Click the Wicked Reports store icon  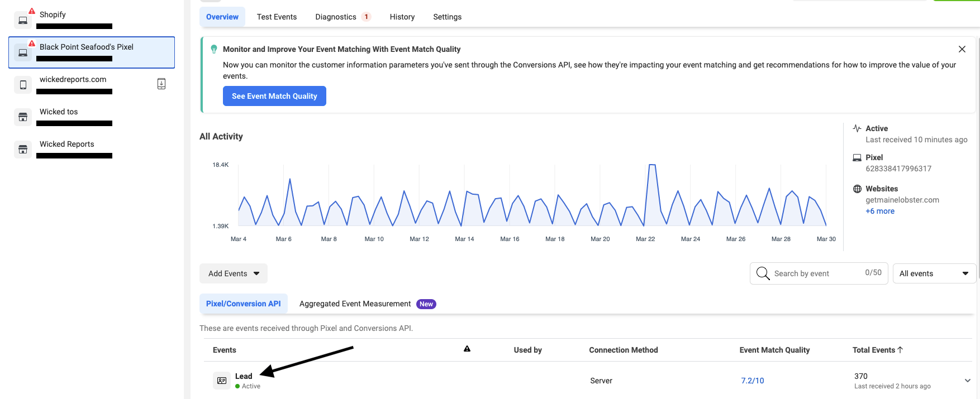click(23, 150)
